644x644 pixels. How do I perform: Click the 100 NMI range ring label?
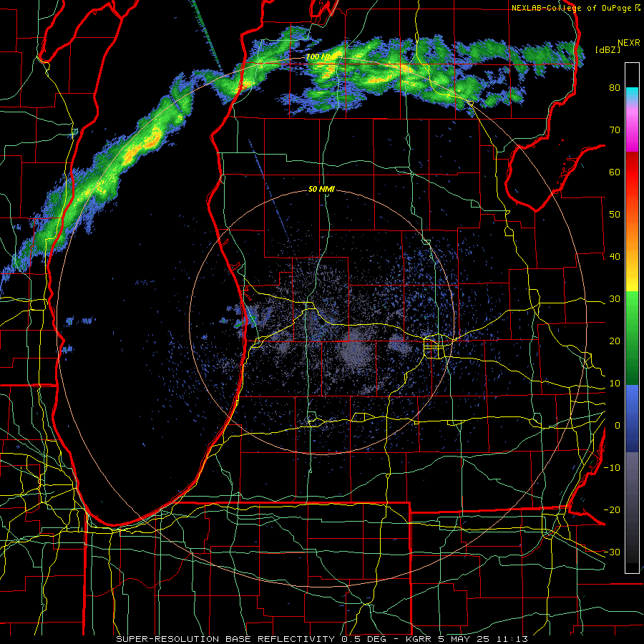pos(321,57)
